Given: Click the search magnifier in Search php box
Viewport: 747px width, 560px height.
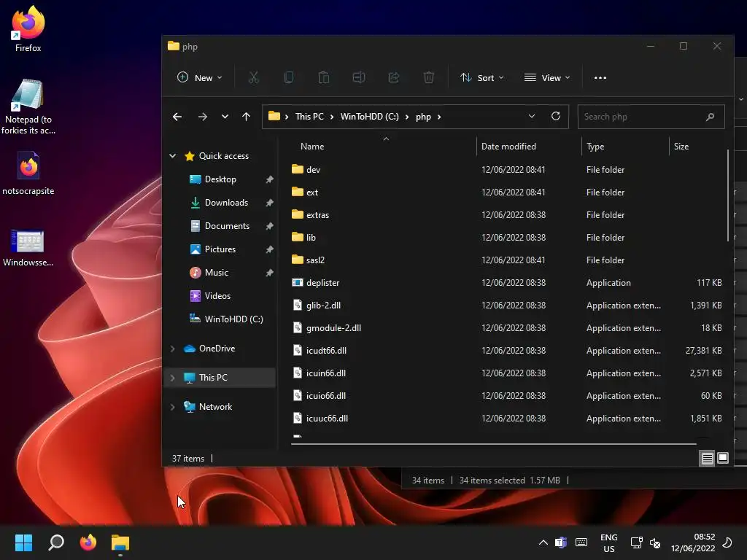Looking at the screenshot, I should pos(710,117).
